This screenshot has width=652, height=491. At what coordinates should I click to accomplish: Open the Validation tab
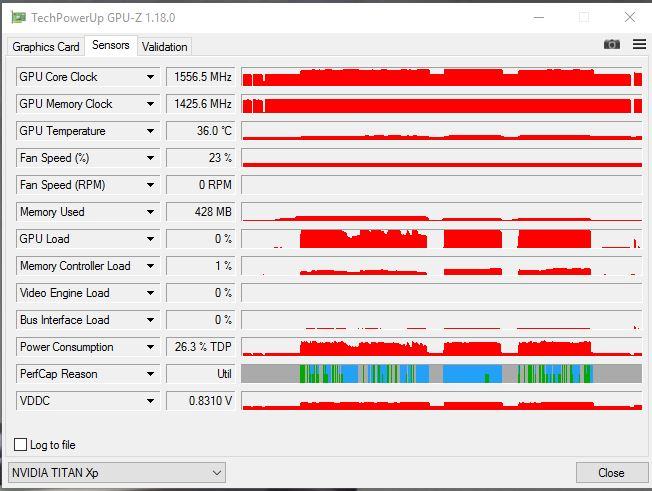pos(164,47)
